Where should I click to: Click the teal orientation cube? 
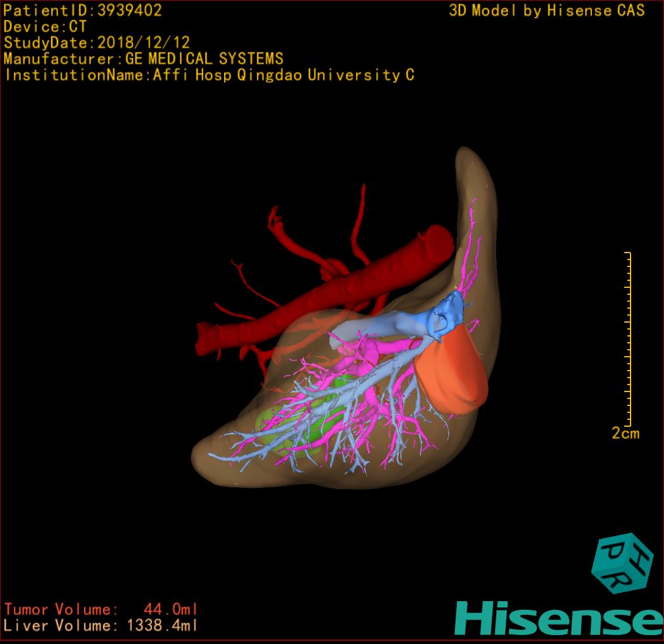[x=622, y=563]
